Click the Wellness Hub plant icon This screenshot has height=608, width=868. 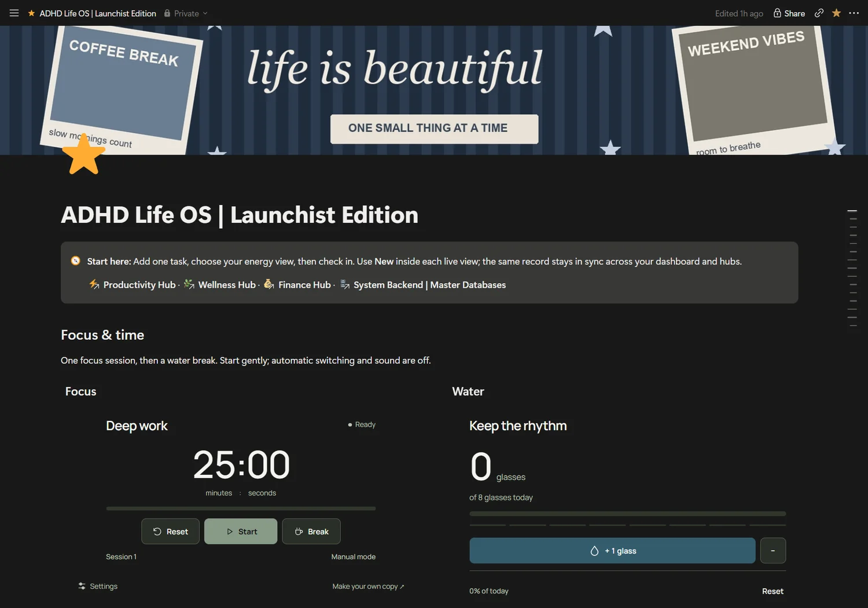pos(189,284)
